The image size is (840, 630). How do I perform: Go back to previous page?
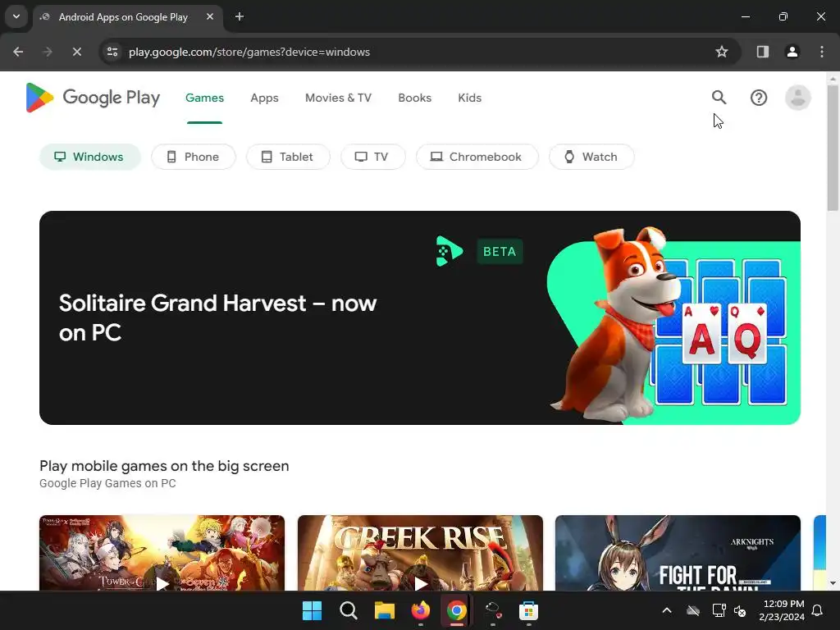point(18,52)
